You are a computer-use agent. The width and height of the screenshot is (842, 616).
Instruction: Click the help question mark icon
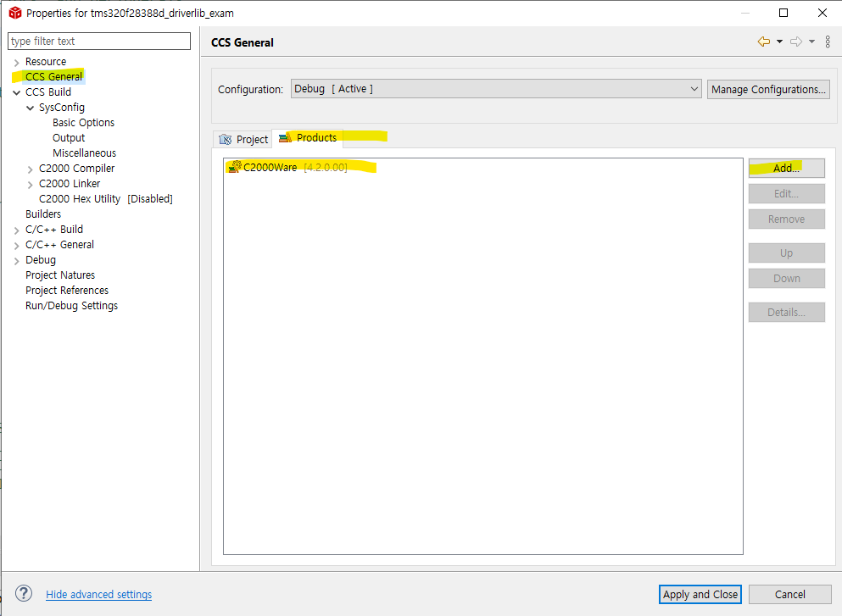pos(22,594)
